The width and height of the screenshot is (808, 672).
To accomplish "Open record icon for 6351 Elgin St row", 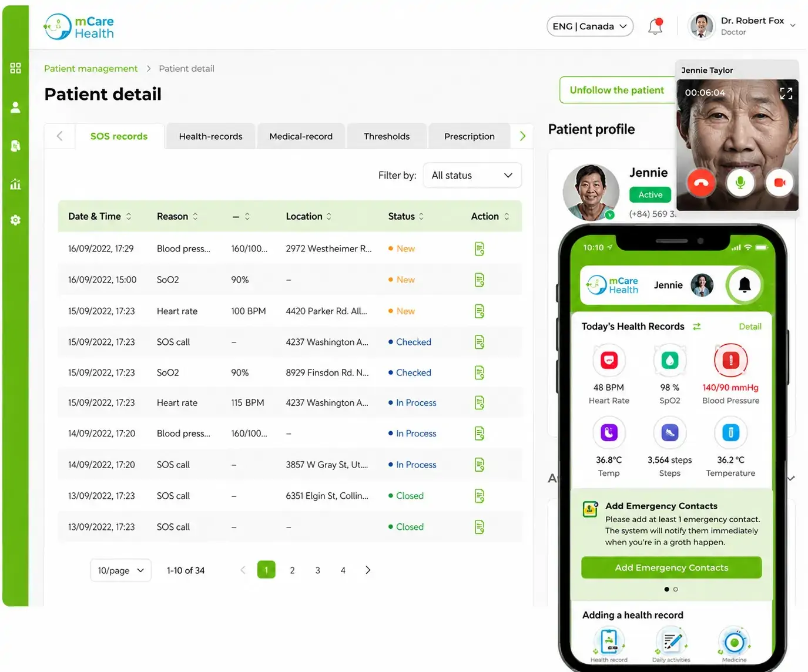I will [480, 496].
